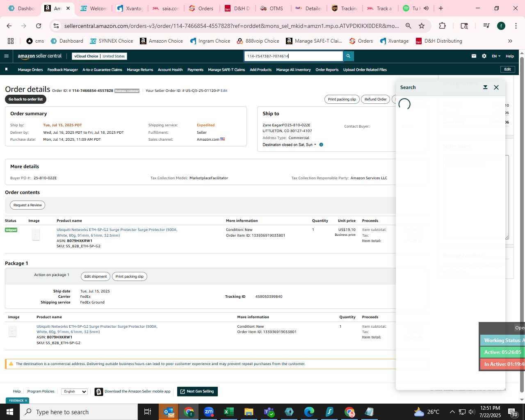Open Excel from the taskbar
Image resolution: width=525 pixels, height=420 pixels.
click(229, 412)
